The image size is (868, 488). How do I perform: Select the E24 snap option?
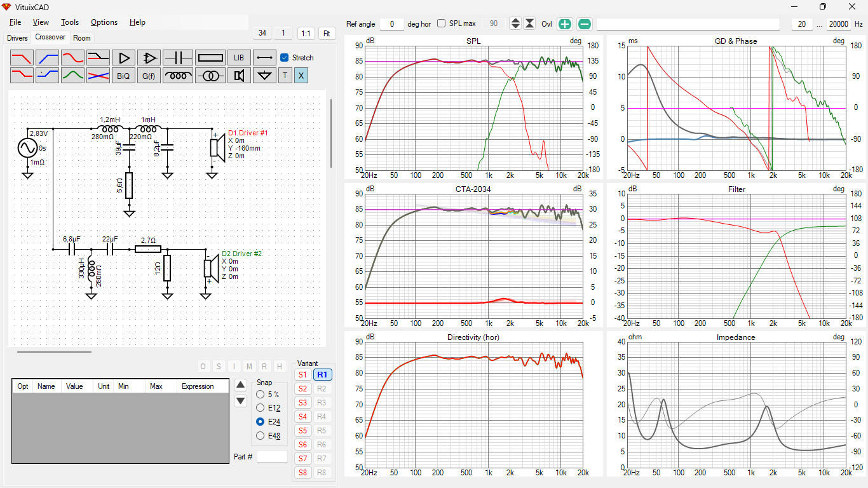click(259, 422)
